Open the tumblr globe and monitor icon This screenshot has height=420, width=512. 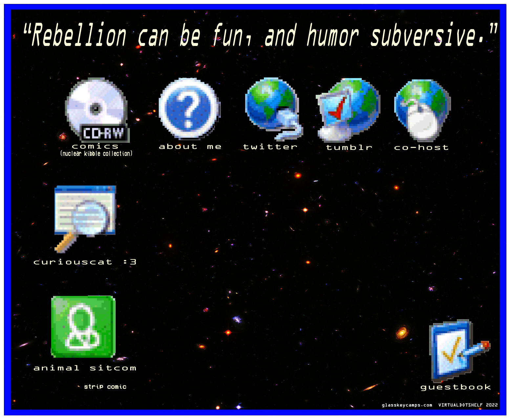tap(348, 110)
